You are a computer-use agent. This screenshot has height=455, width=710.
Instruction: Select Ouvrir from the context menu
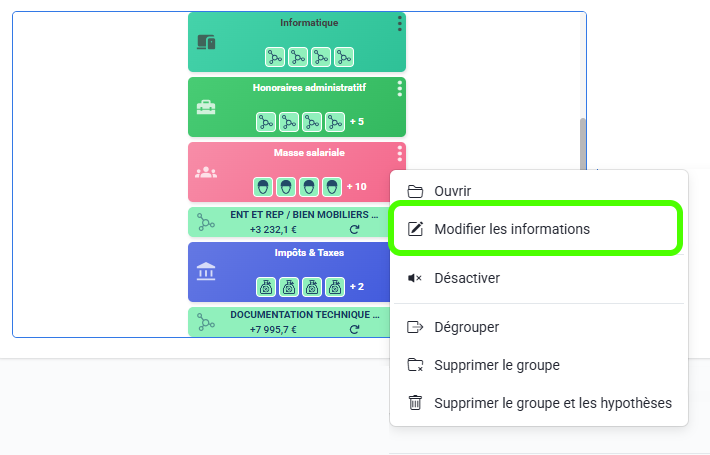[x=452, y=191]
